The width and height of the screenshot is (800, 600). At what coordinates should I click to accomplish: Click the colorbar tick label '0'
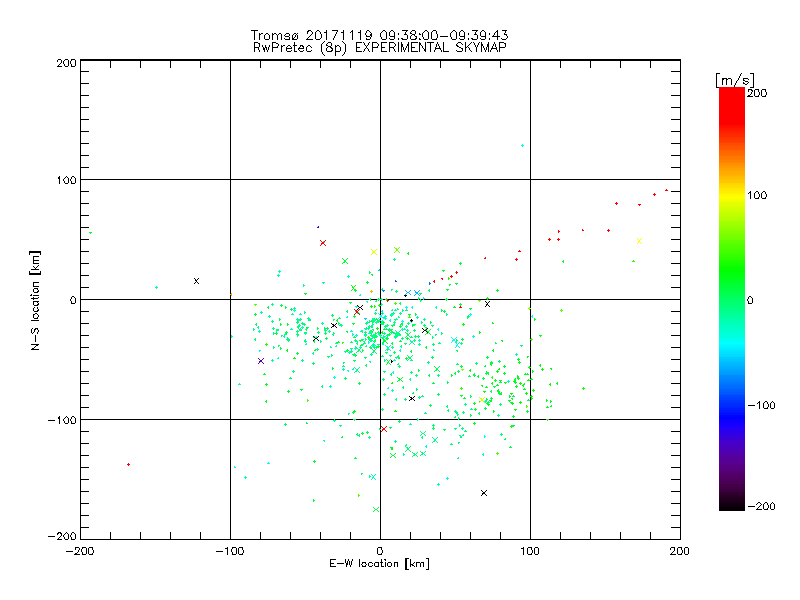pyautogui.click(x=750, y=300)
